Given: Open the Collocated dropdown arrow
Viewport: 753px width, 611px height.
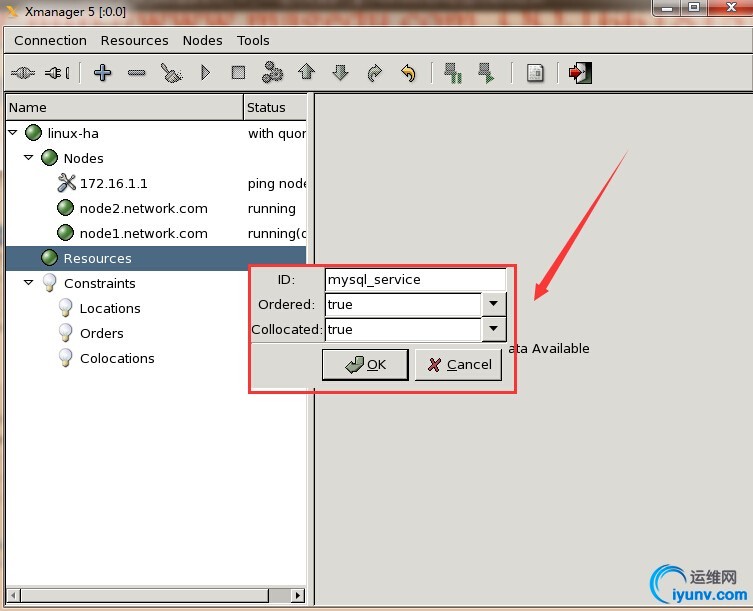Looking at the screenshot, I should coord(494,329).
